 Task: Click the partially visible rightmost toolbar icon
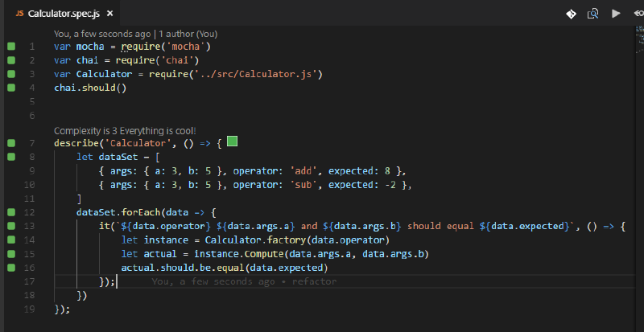(638, 14)
